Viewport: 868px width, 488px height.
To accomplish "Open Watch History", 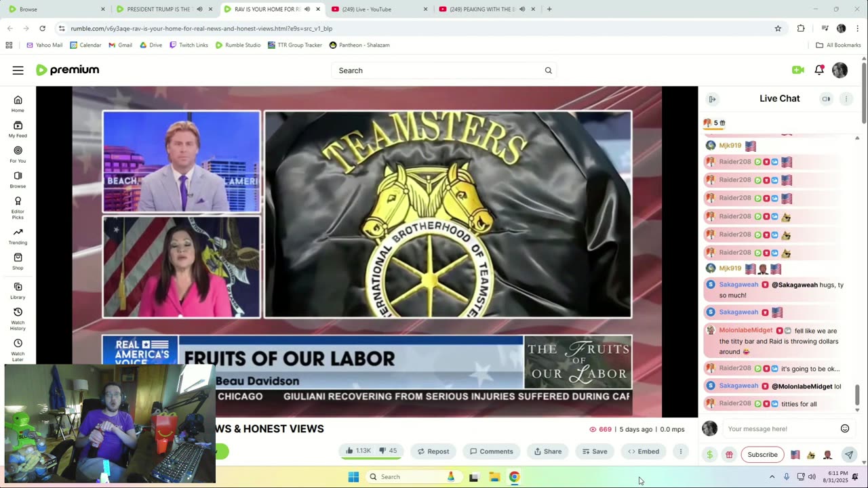I will [18, 319].
